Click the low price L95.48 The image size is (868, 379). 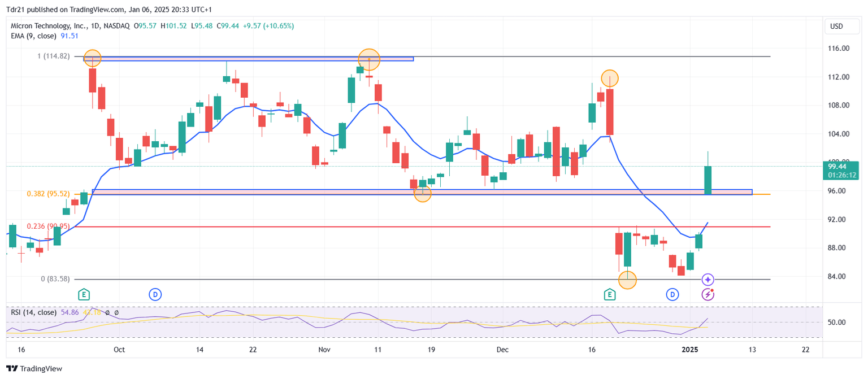(x=202, y=26)
